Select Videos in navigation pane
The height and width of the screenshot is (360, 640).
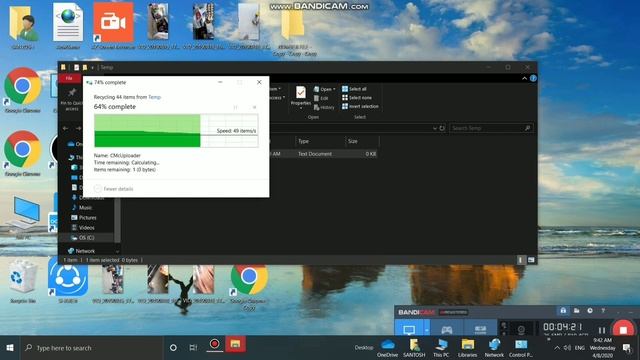point(83,227)
